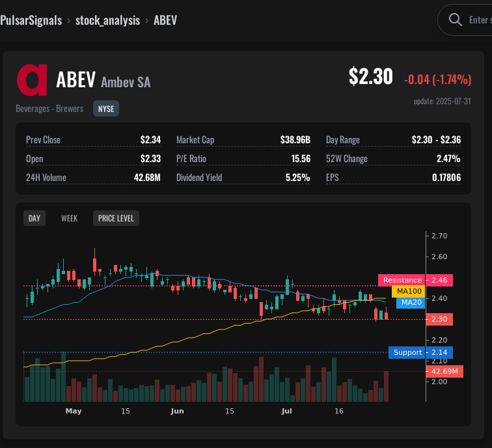Open the PulsarSignals breadcrumb link
The height and width of the screenshot is (448, 492).
[31, 20]
